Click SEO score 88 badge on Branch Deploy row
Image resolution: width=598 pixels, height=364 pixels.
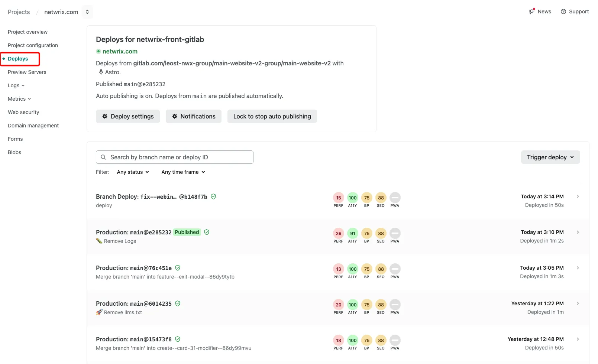[381, 198]
